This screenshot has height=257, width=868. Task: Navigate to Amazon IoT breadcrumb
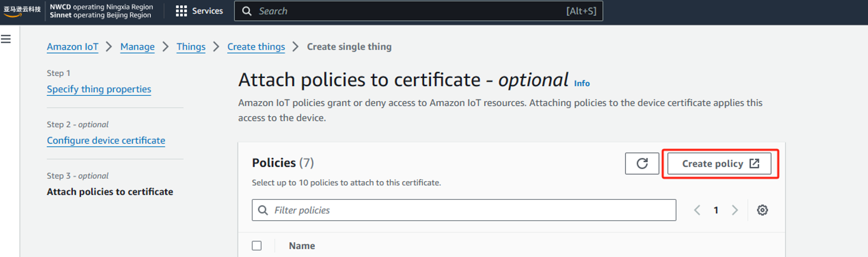click(72, 47)
